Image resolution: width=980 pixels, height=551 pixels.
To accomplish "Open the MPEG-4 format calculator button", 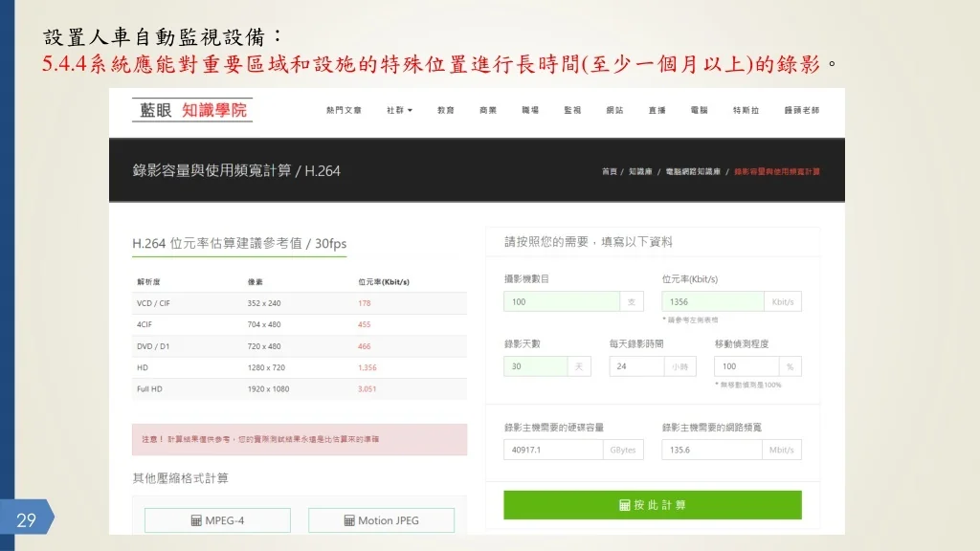I will click(x=217, y=520).
